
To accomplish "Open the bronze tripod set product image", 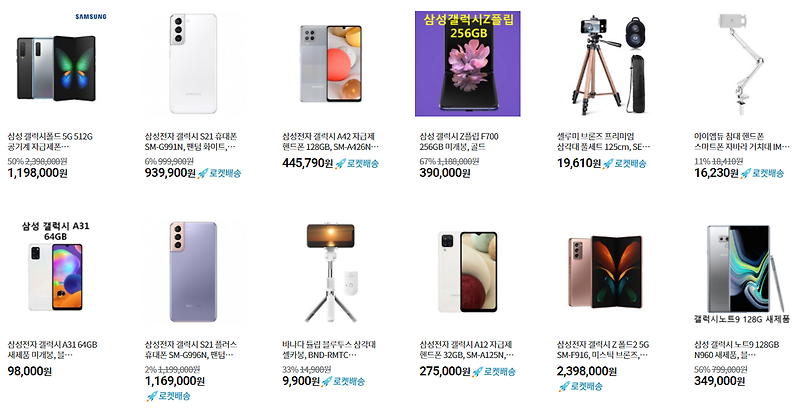I will pyautogui.click(x=605, y=64).
